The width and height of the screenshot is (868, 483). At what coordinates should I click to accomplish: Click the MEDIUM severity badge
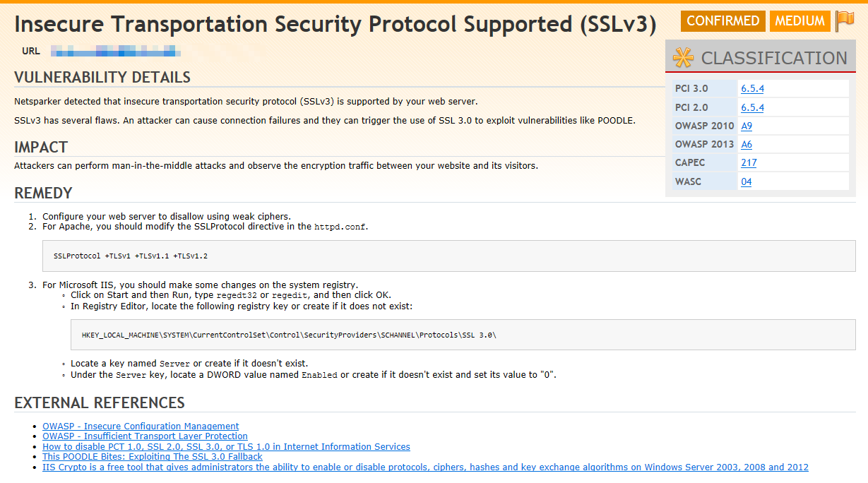pos(799,20)
